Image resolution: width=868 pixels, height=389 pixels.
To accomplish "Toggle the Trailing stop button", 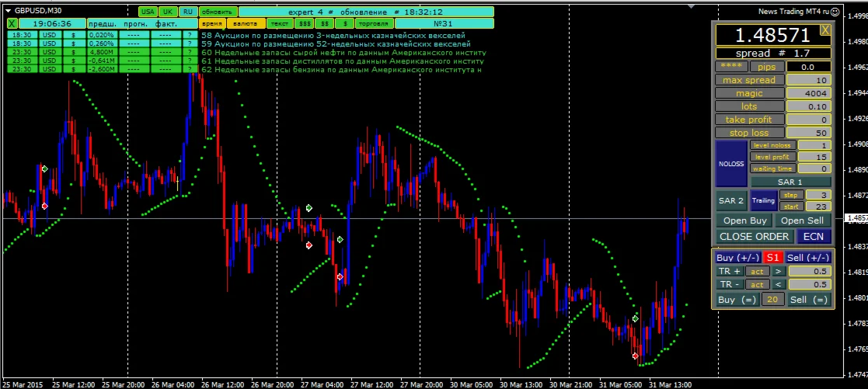I will click(x=763, y=200).
